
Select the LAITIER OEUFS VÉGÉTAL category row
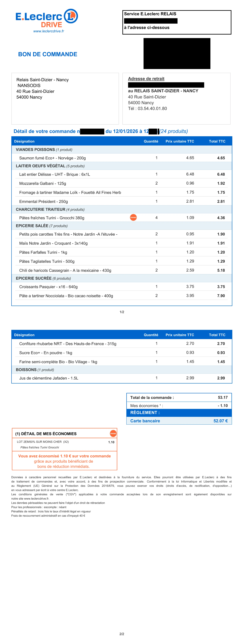pos(122,166)
